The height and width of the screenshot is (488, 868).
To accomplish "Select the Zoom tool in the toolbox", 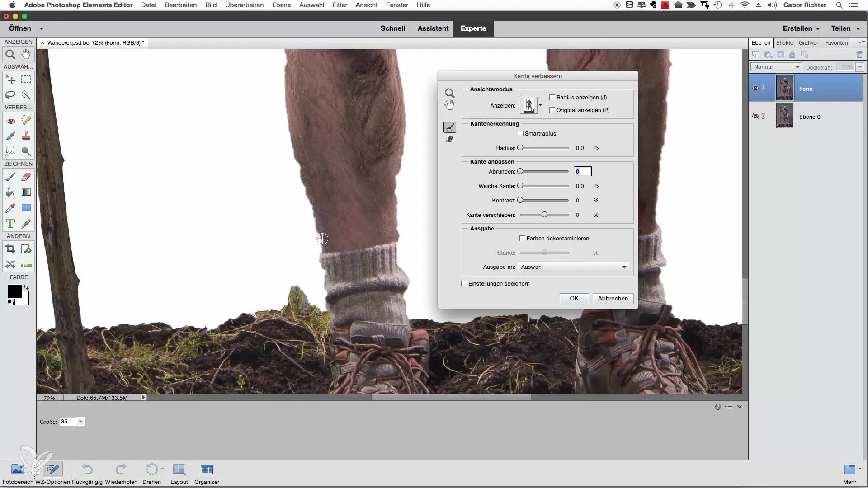I will [10, 55].
